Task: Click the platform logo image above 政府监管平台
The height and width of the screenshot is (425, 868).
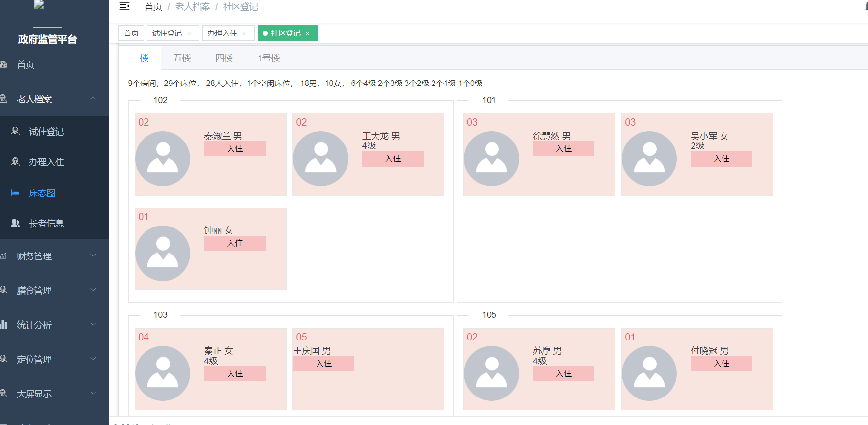Action: click(48, 13)
